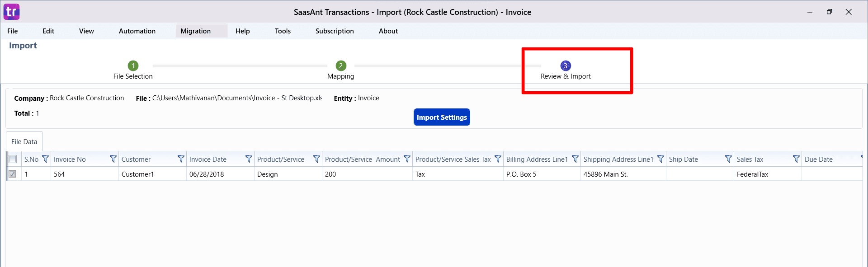Select the 45896 Main St. cell

click(623, 174)
